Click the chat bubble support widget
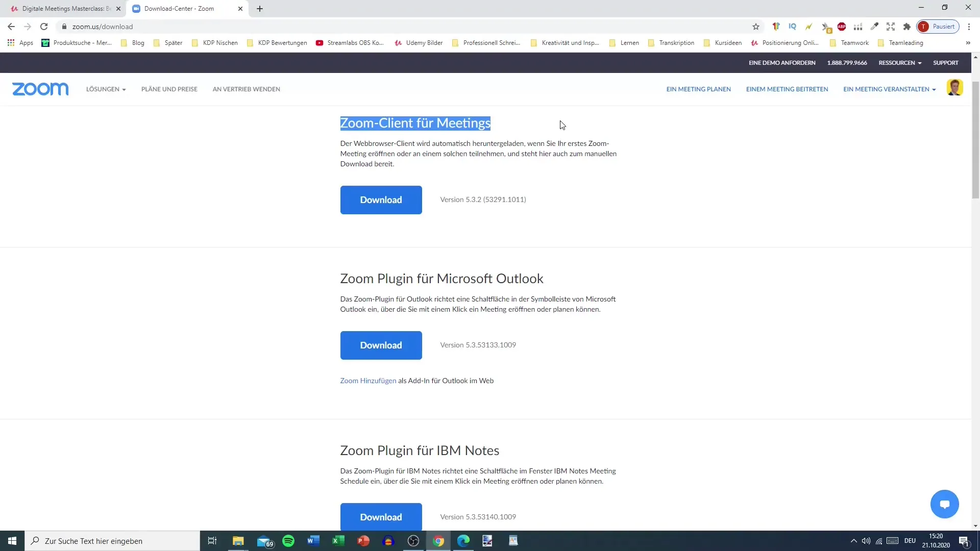Viewport: 980px width, 551px height. (945, 504)
